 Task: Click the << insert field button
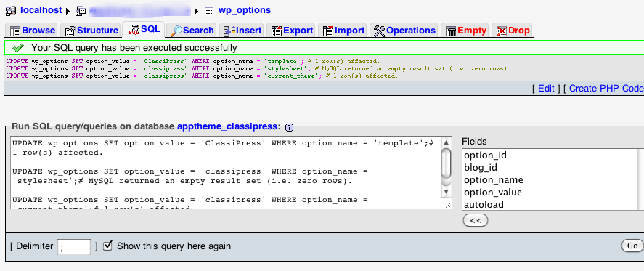[x=476, y=221]
